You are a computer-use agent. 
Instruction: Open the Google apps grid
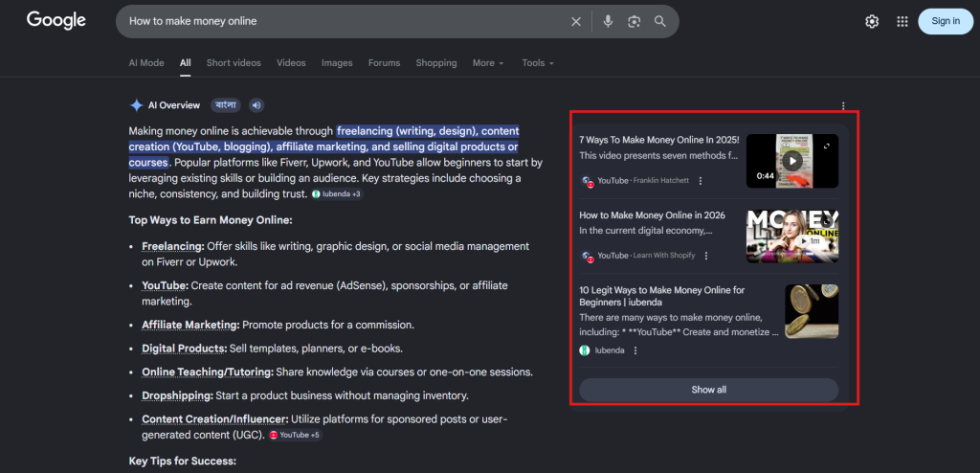[902, 21]
